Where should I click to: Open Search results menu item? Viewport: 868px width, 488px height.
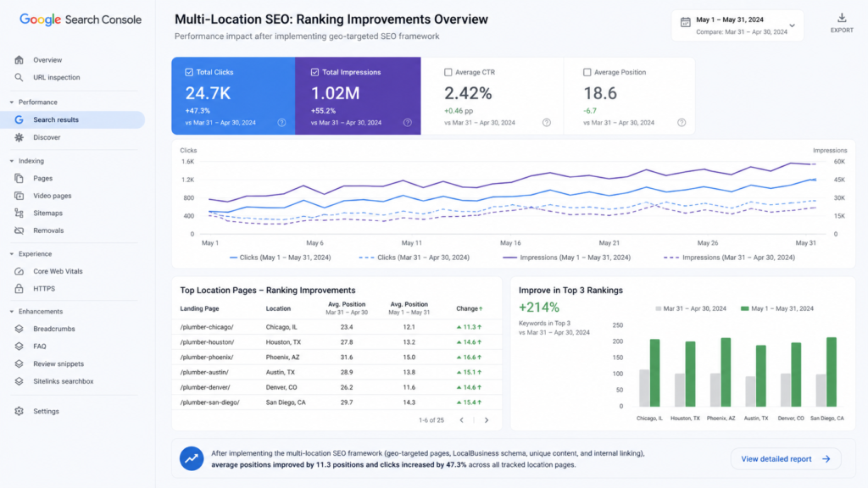point(73,119)
